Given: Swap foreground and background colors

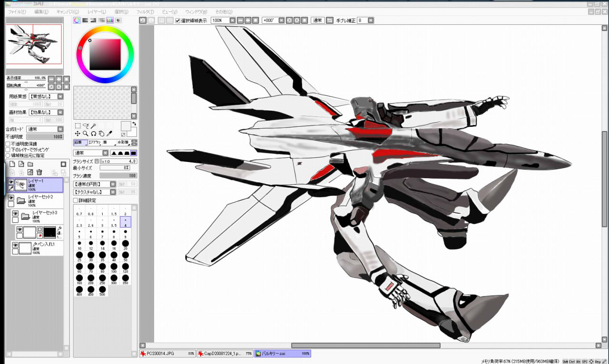Looking at the screenshot, I should coord(134,124).
